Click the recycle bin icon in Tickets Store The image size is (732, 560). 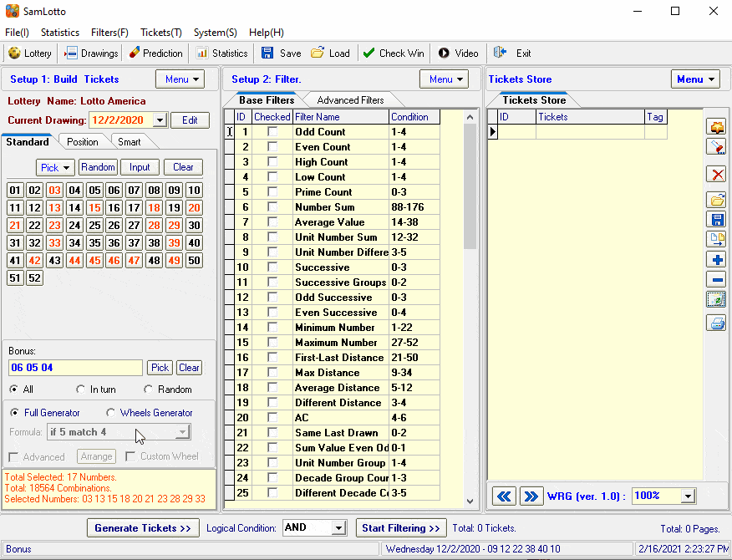click(x=717, y=299)
